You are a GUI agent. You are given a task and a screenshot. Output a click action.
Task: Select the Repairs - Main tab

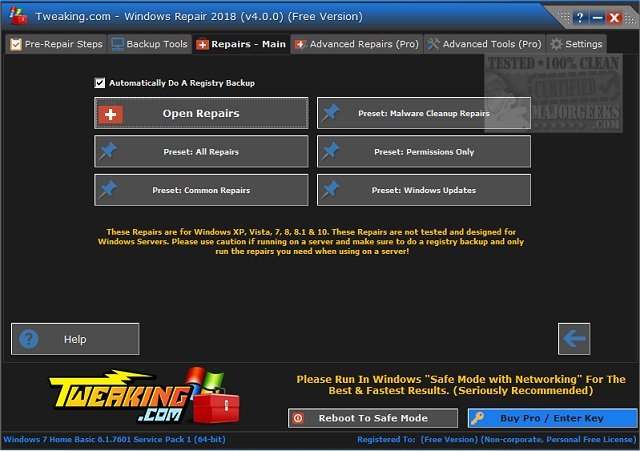pos(241,44)
